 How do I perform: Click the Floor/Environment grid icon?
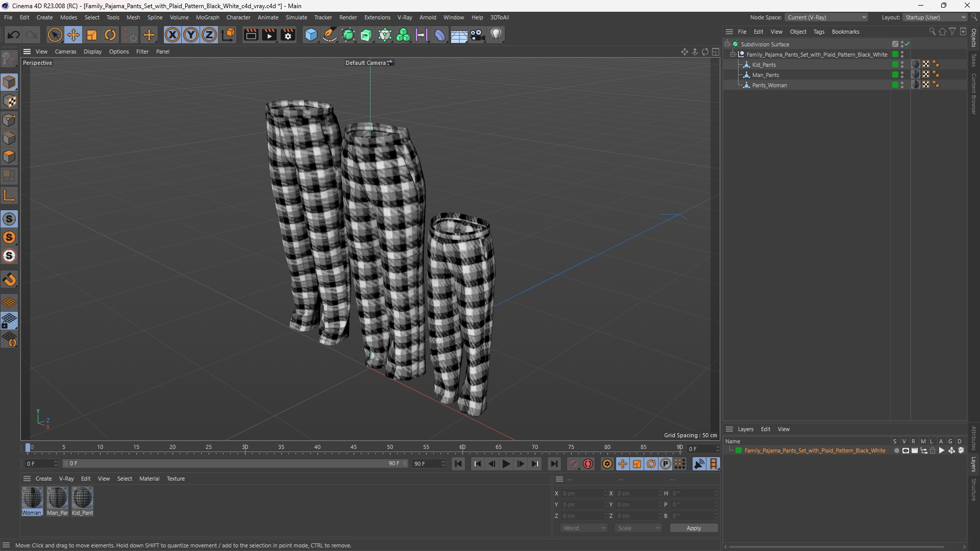[x=459, y=35]
